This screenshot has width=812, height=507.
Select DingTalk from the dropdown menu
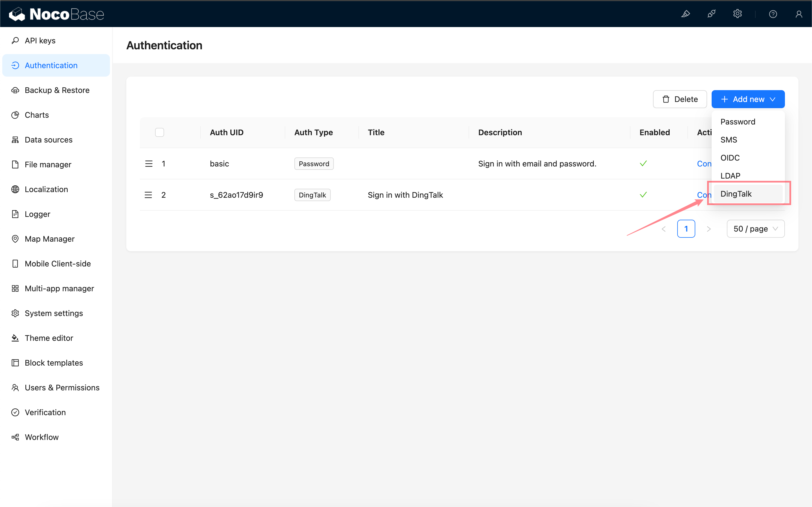(736, 194)
